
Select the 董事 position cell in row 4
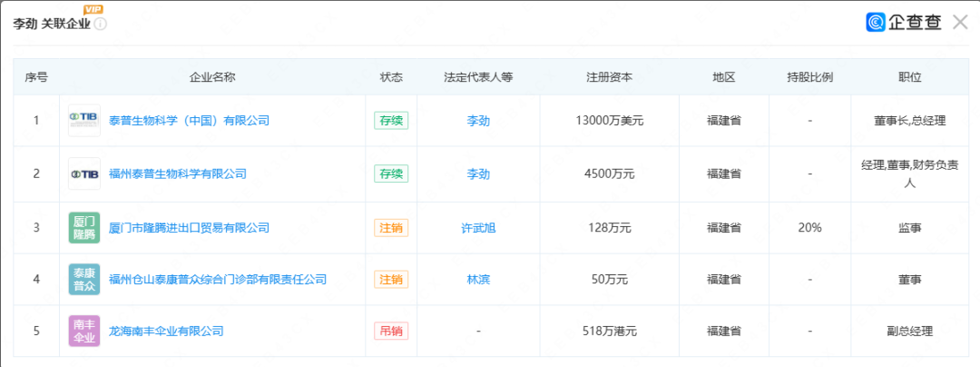[910, 280]
